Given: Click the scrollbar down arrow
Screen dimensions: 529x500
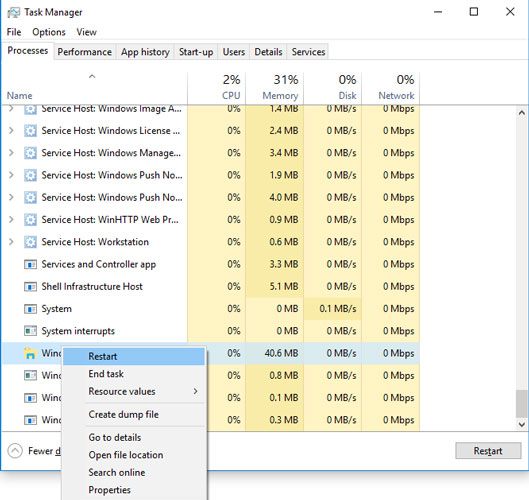Looking at the screenshot, I should [522, 424].
